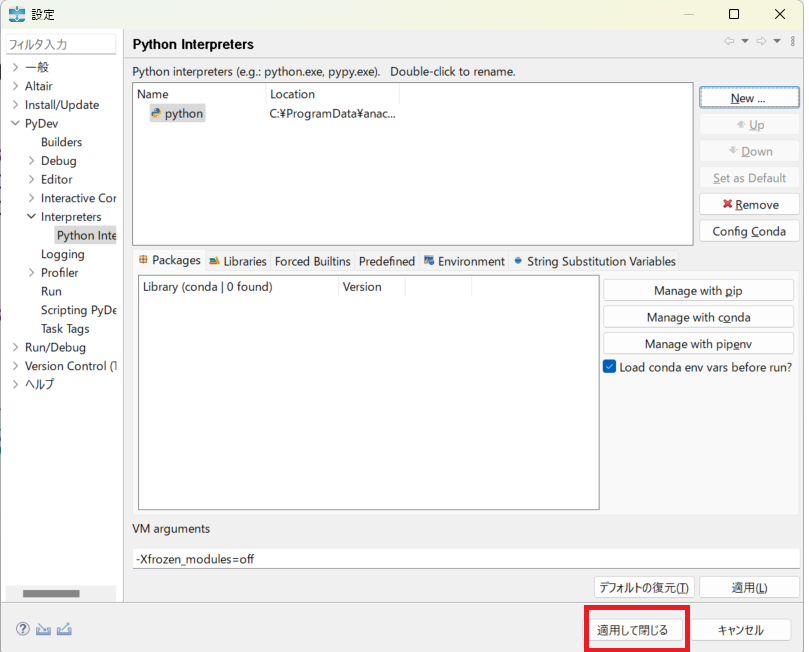Click the Set as Default button
This screenshot has height=652, width=809.
click(x=749, y=178)
